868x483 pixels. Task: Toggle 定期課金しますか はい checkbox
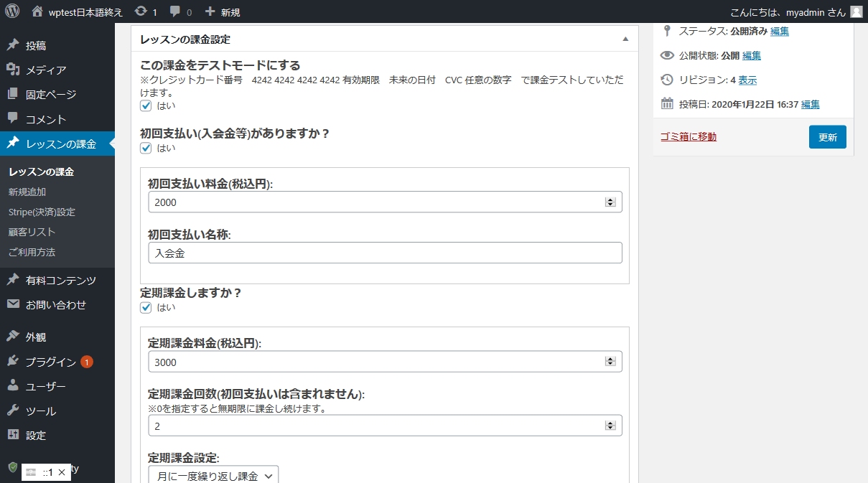coord(146,307)
